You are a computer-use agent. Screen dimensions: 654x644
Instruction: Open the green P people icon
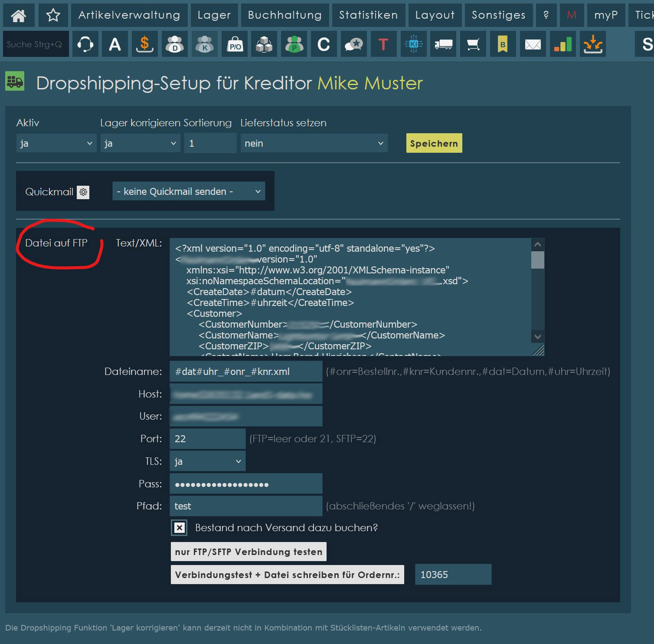[x=294, y=44]
